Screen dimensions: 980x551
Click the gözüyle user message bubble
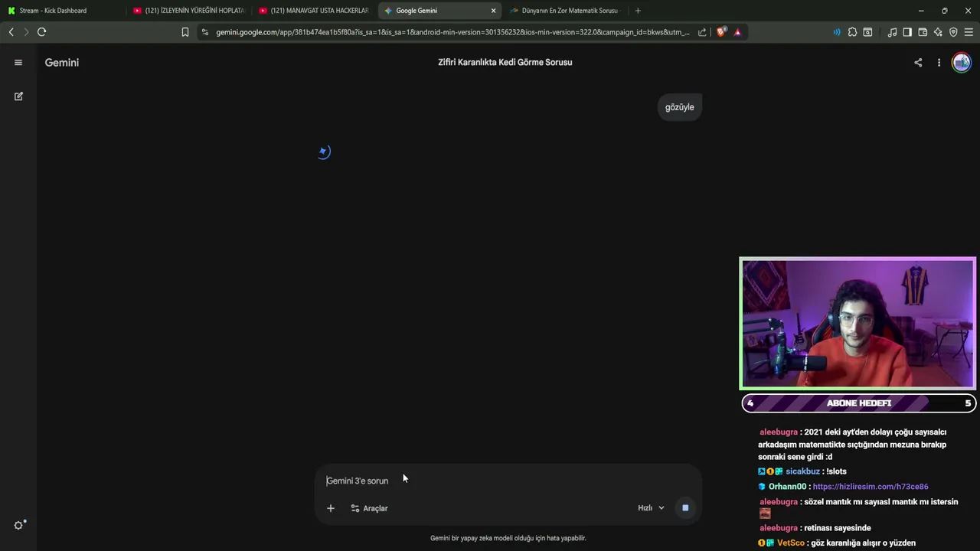(x=679, y=107)
